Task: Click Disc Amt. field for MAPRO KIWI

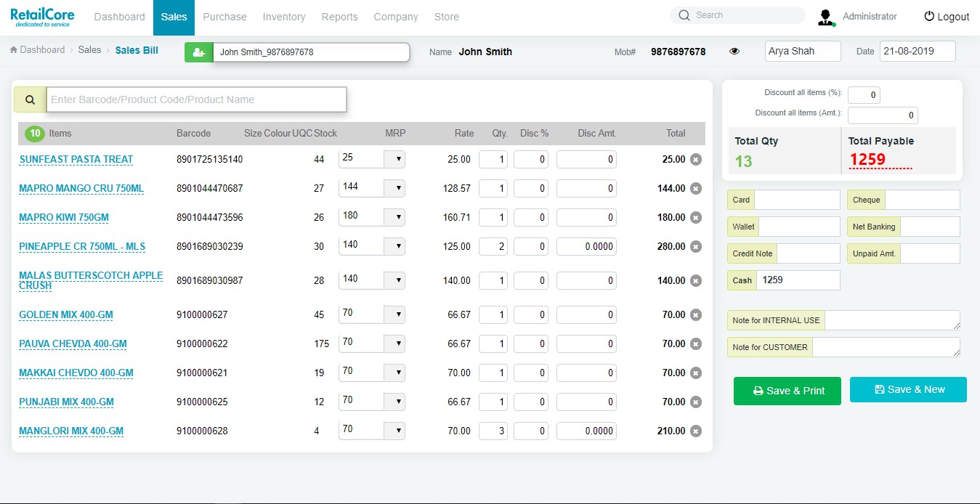Action: (586, 218)
